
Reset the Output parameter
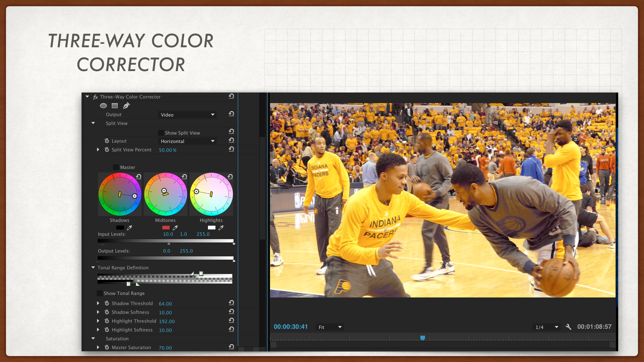tap(231, 114)
